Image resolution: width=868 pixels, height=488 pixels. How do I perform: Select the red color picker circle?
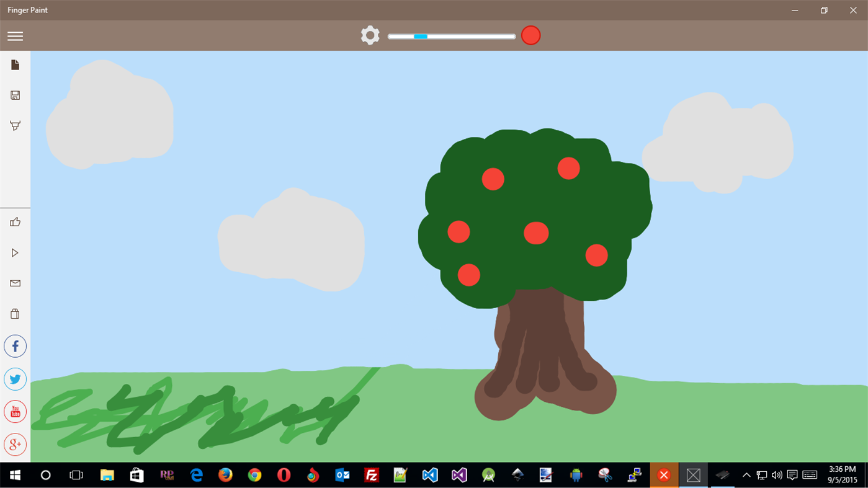[x=530, y=35]
